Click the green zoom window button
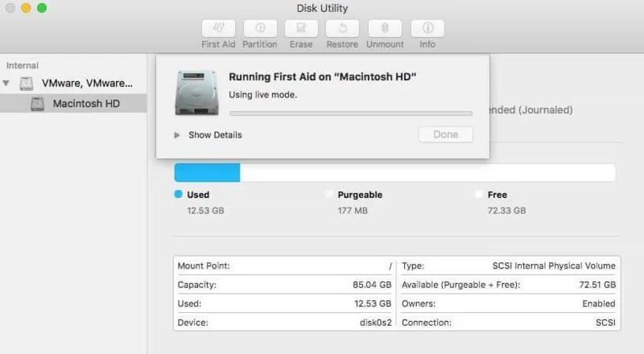This screenshot has width=644, height=354. tap(42, 8)
